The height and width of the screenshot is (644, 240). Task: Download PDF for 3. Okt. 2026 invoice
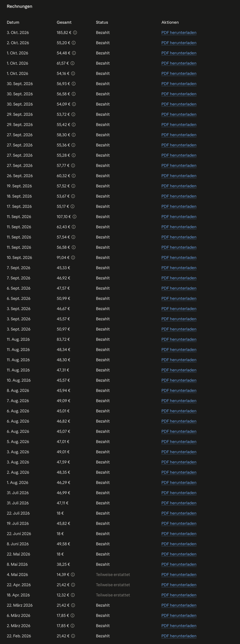[179, 32]
